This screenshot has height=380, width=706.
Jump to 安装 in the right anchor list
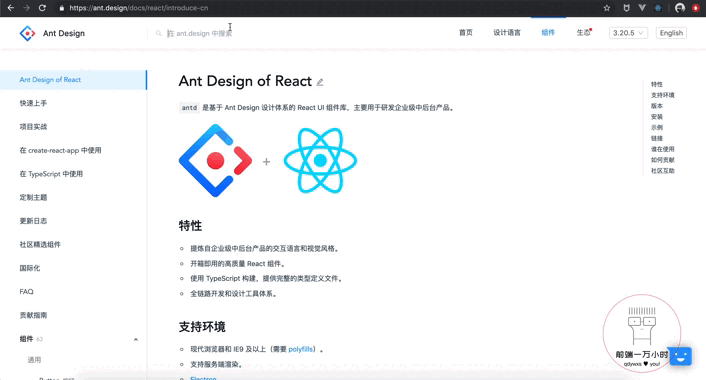pos(656,117)
